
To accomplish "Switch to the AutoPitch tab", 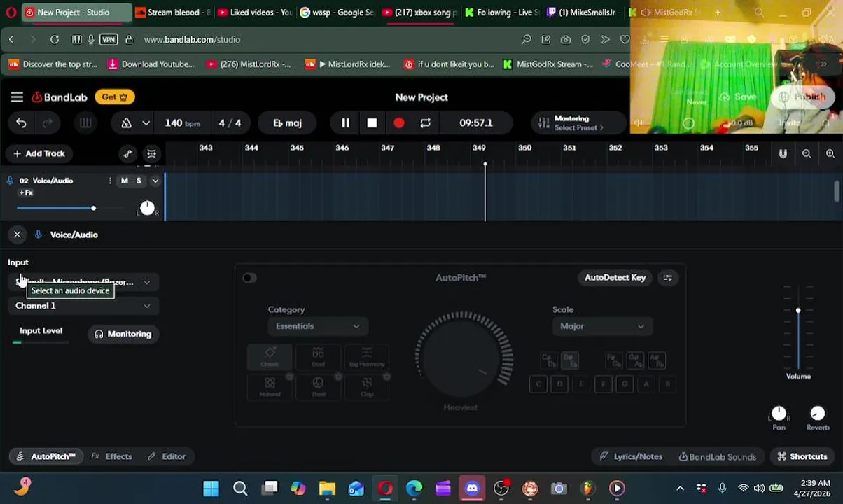I will pyautogui.click(x=46, y=456).
